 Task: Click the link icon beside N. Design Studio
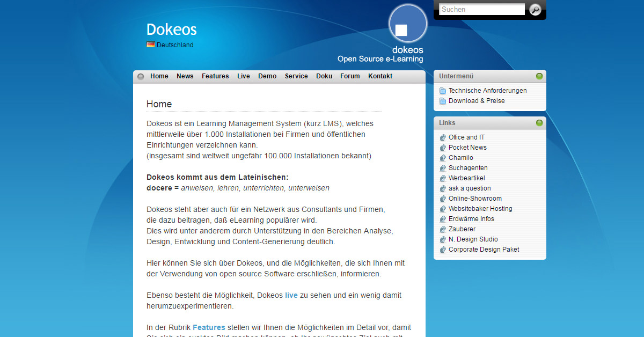443,240
